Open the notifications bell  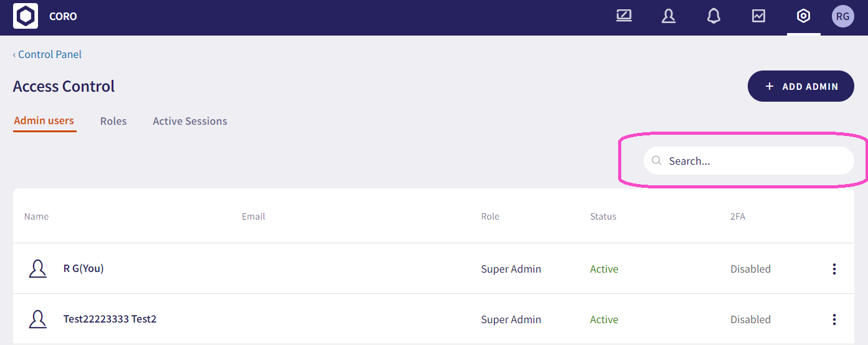point(713,16)
